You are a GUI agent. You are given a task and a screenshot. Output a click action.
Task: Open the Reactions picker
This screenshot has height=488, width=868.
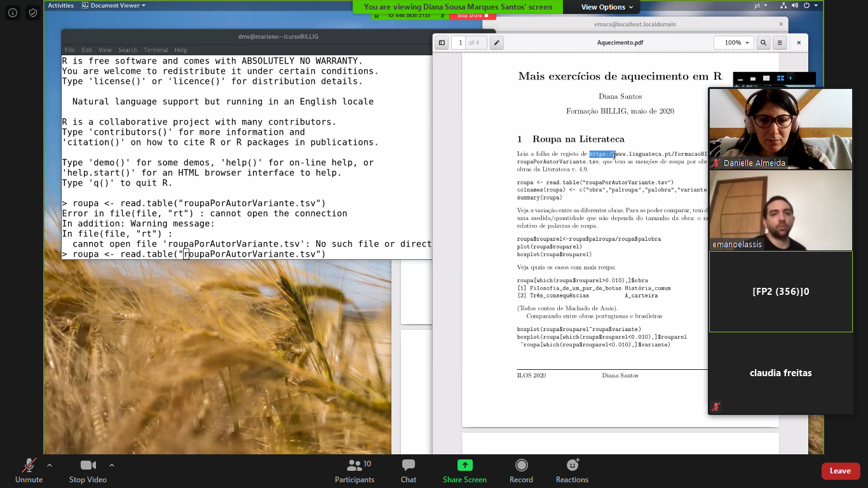coord(572,471)
